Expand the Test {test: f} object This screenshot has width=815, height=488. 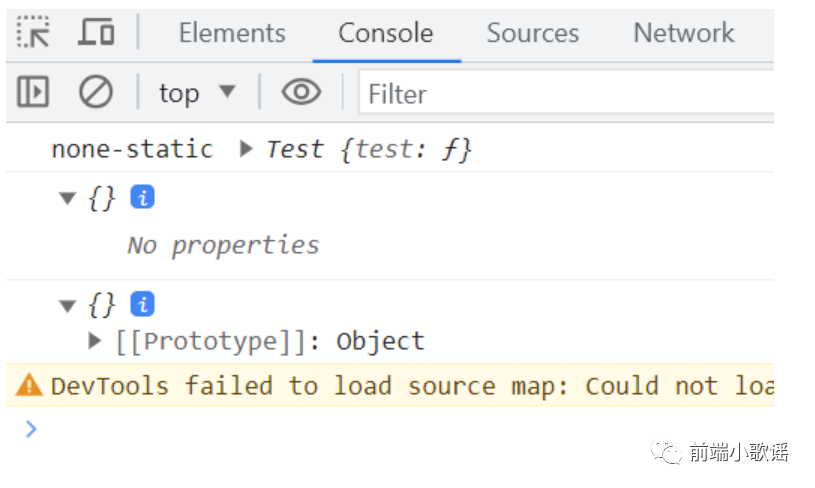coord(246,149)
